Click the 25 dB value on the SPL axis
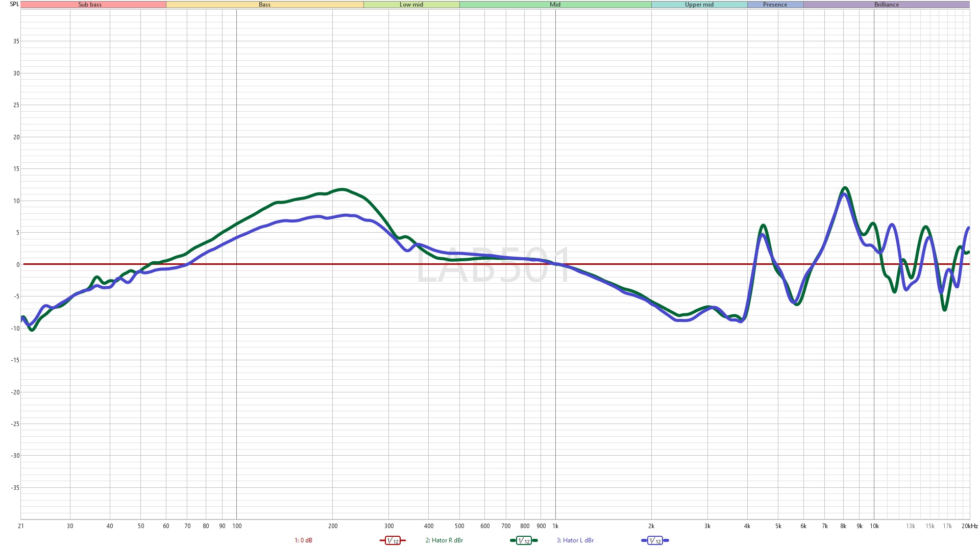Image resolution: width=980 pixels, height=546 pixels. click(x=16, y=105)
